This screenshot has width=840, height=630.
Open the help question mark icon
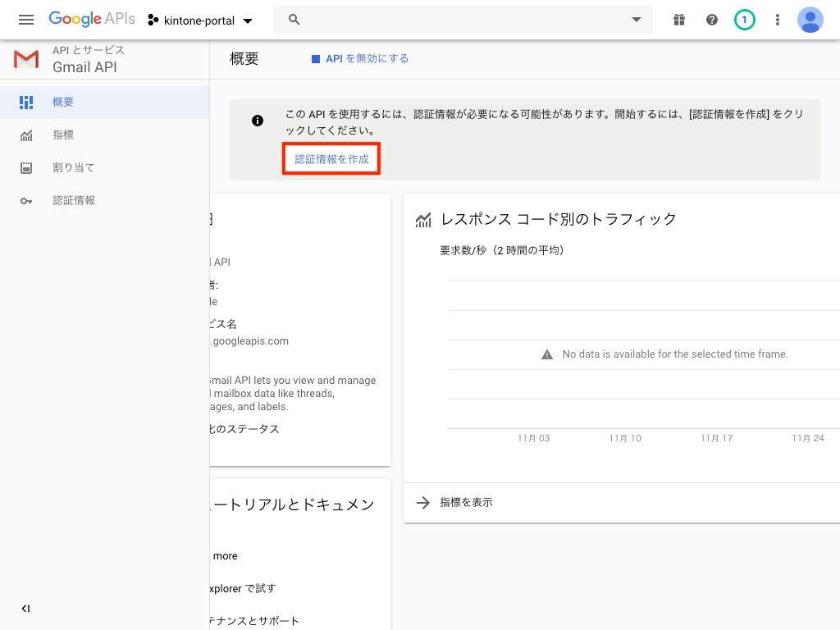(712, 20)
